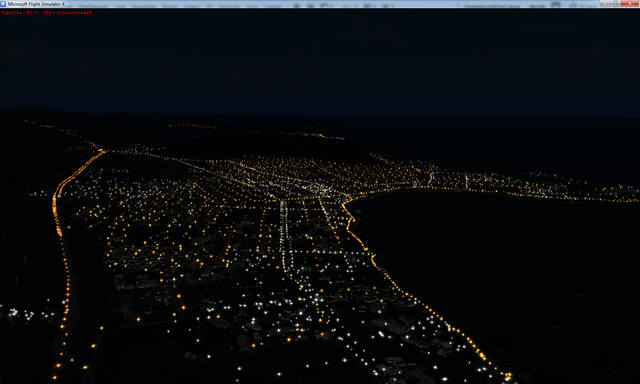This screenshot has height=384, width=640.
Task: Click the Flight Simulator X window icon
Action: pos(3,4)
